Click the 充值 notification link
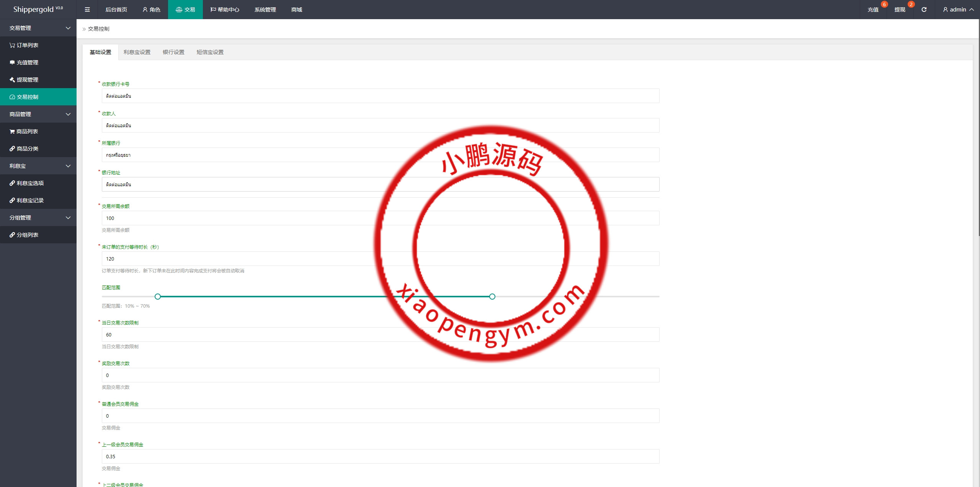 (x=873, y=10)
